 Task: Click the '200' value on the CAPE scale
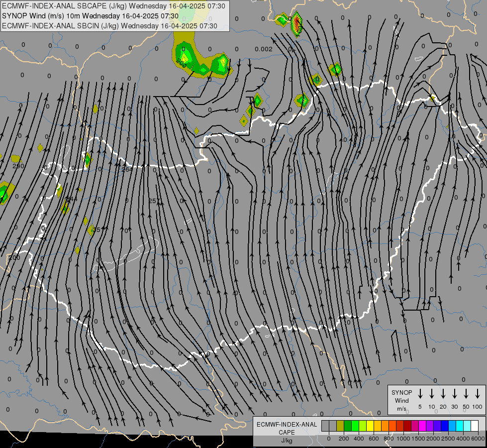coord(344,439)
